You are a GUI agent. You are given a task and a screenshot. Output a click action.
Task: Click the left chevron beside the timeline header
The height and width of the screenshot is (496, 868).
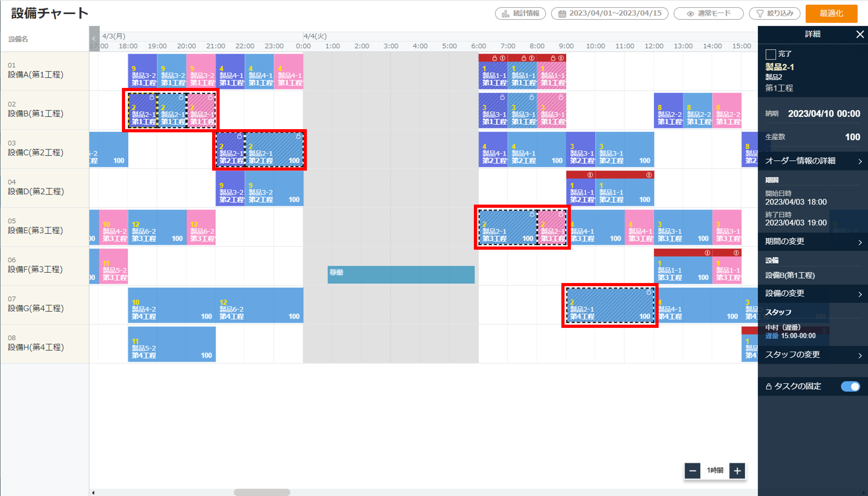click(x=94, y=39)
